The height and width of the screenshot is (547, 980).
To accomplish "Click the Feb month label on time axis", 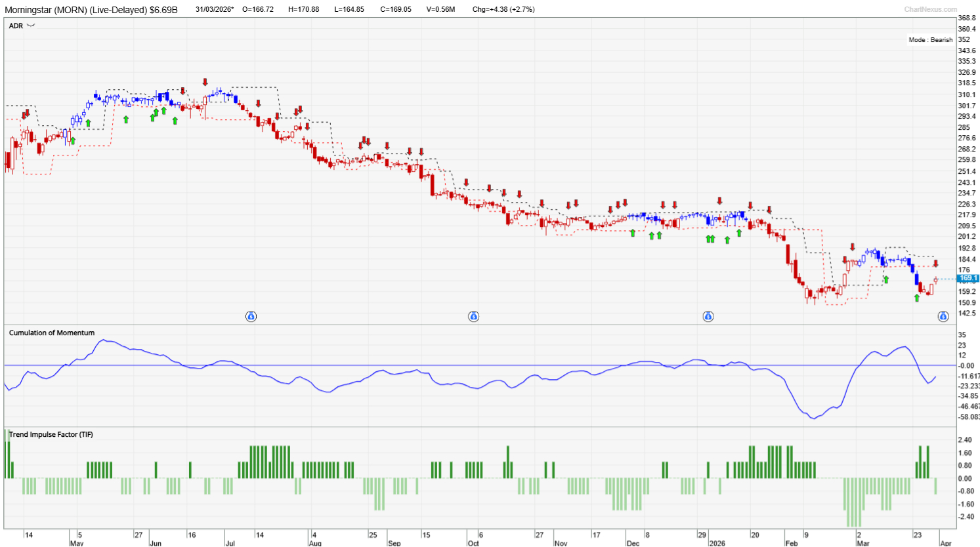I will tap(792, 543).
